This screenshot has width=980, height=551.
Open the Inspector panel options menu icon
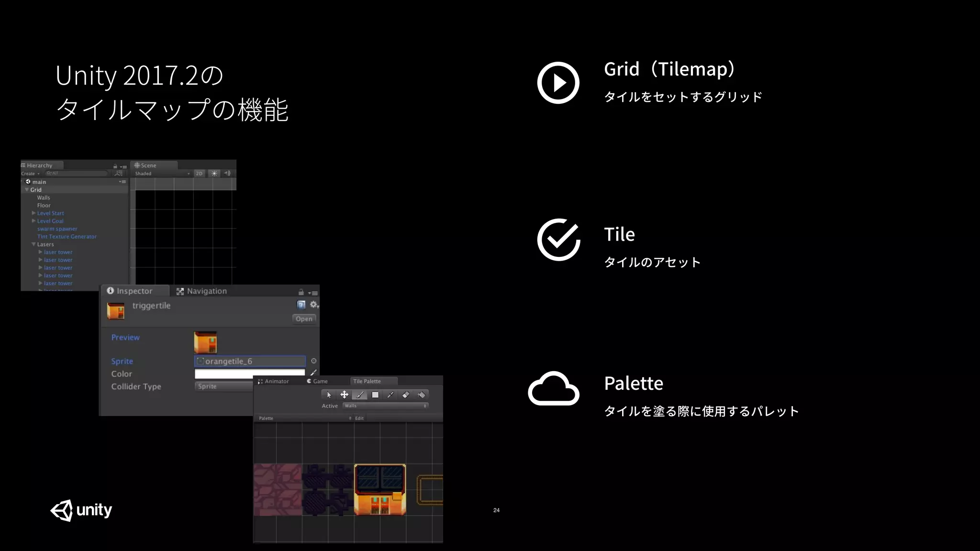(x=313, y=293)
